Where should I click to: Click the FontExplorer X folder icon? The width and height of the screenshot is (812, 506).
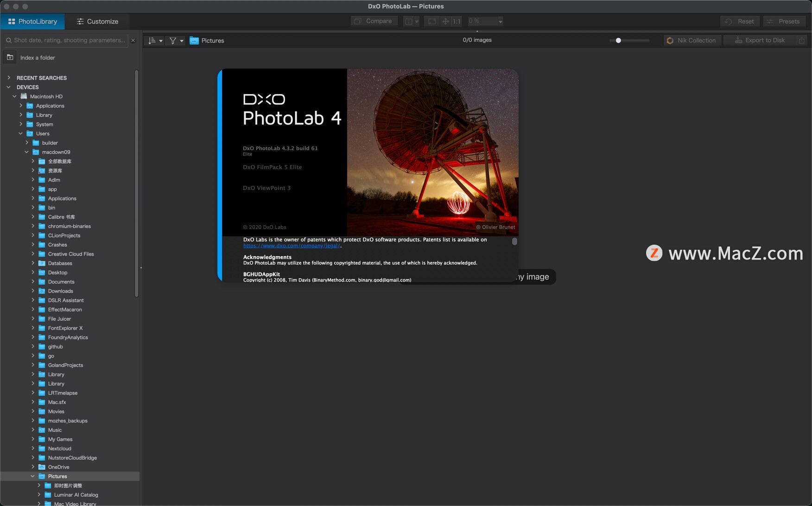[42, 328]
